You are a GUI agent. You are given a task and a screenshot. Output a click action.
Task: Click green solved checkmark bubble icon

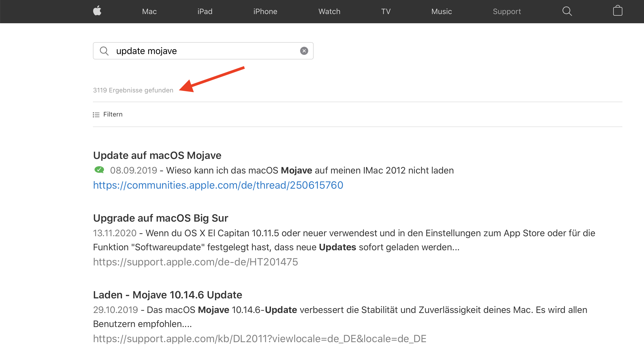point(99,170)
